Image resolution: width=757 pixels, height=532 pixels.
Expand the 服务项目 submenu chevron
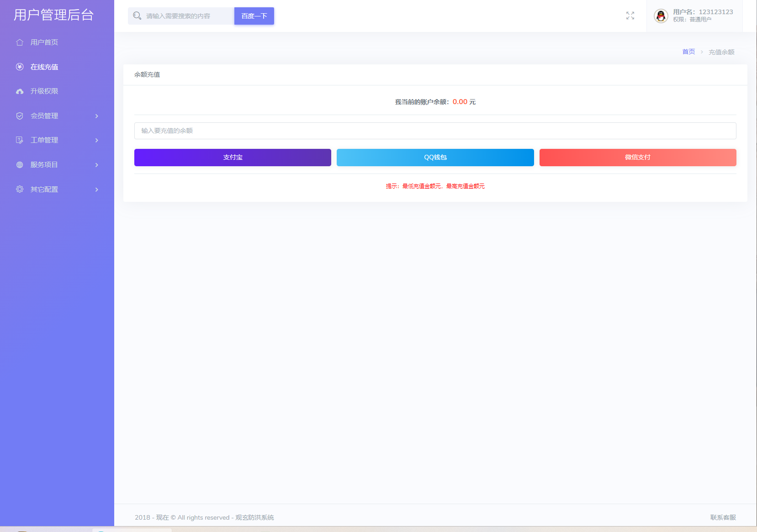tap(96, 165)
